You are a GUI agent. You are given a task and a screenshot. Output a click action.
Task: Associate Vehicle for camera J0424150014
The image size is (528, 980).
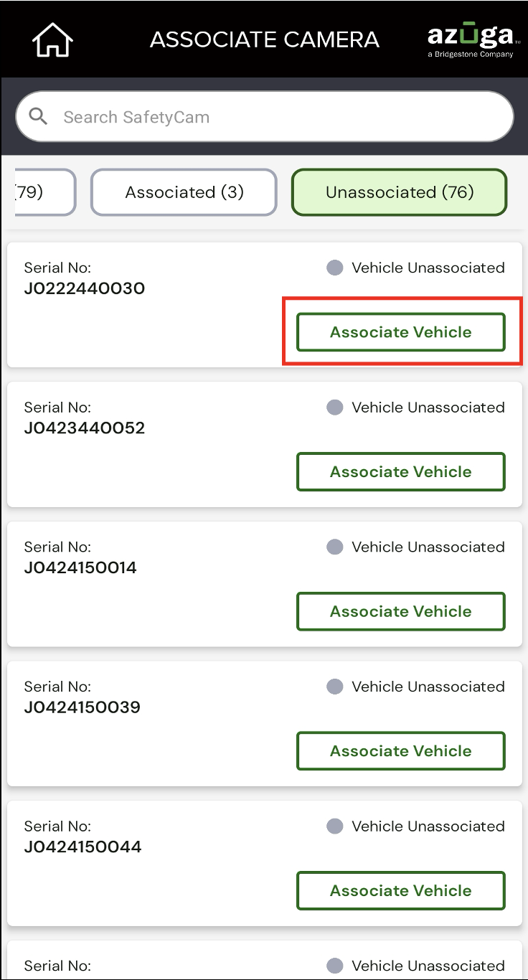[x=401, y=611]
